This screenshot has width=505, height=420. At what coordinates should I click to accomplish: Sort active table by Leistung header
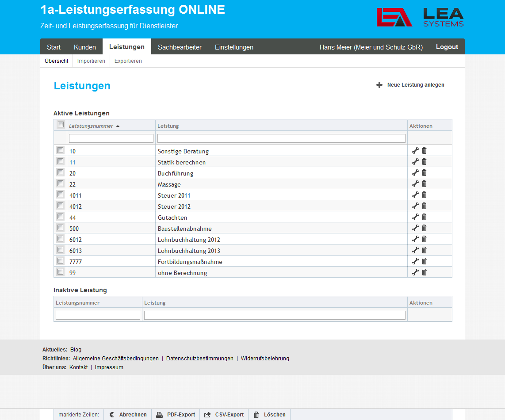coord(168,126)
